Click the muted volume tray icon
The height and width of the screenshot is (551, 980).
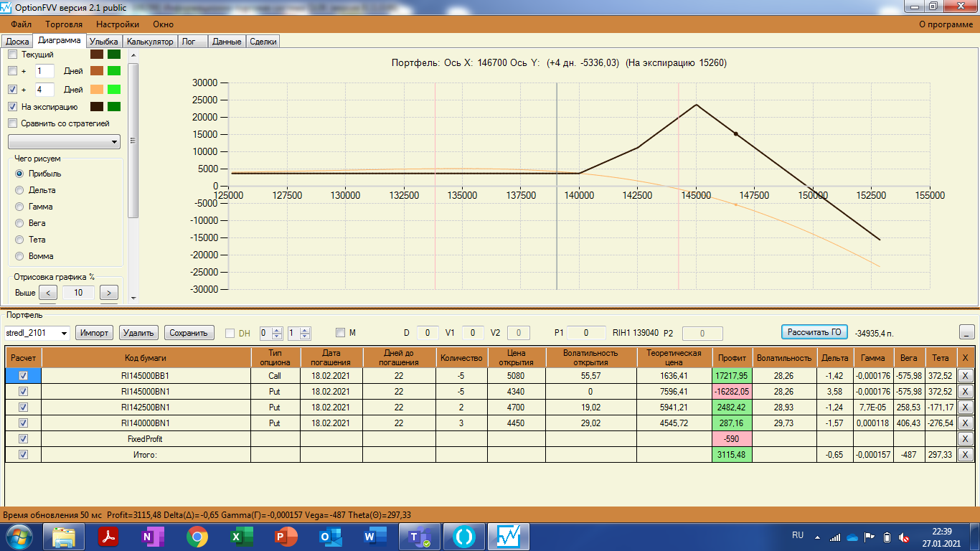click(x=905, y=537)
